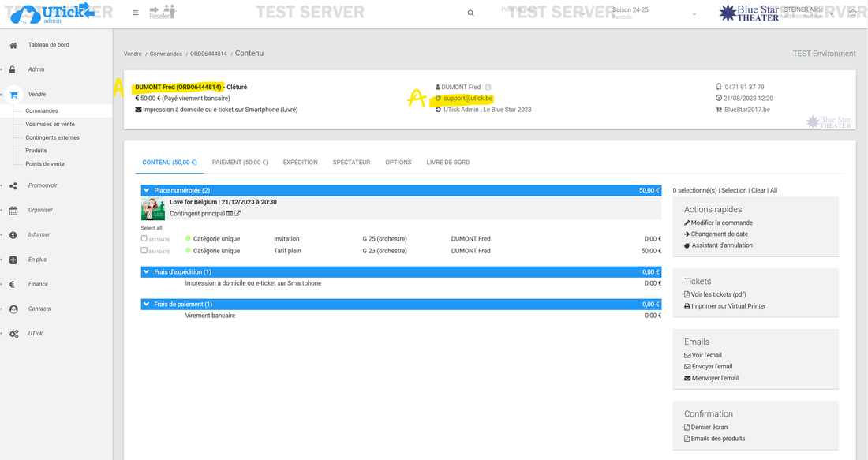The image size is (868, 460).
Task: Click Select all above the ticket list
Action: 152,228
